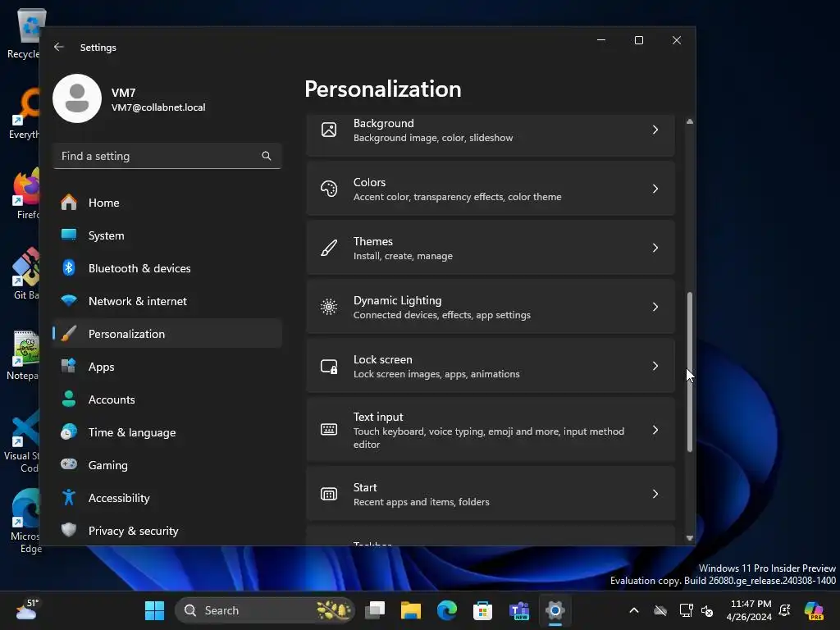Click the Time & language clock icon
840x630 pixels.
click(69, 431)
